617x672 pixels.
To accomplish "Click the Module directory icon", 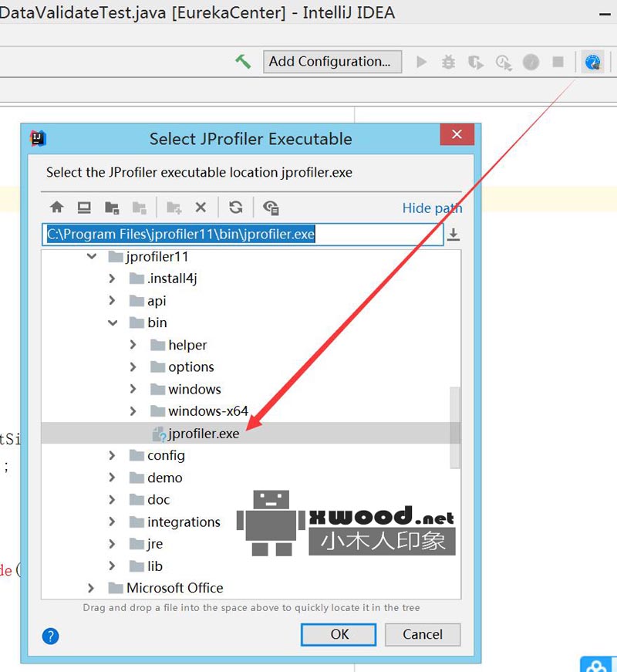I will tap(140, 208).
